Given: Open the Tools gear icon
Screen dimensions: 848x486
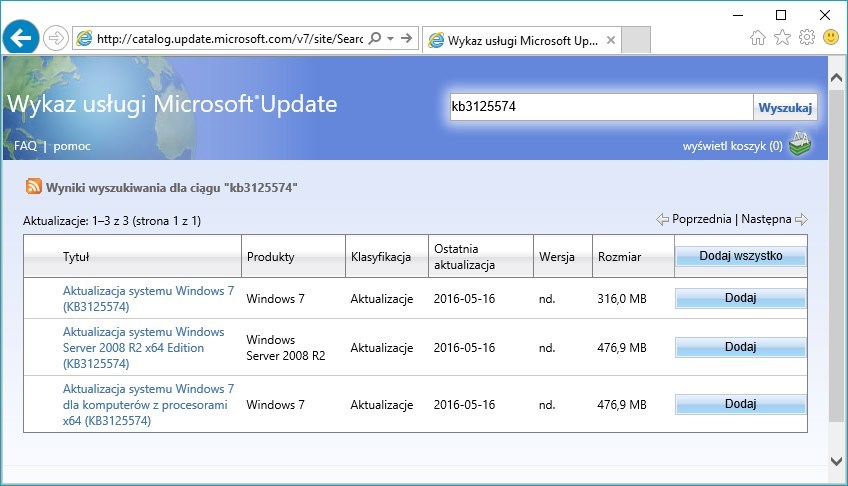Looking at the screenshot, I should tap(806, 37).
